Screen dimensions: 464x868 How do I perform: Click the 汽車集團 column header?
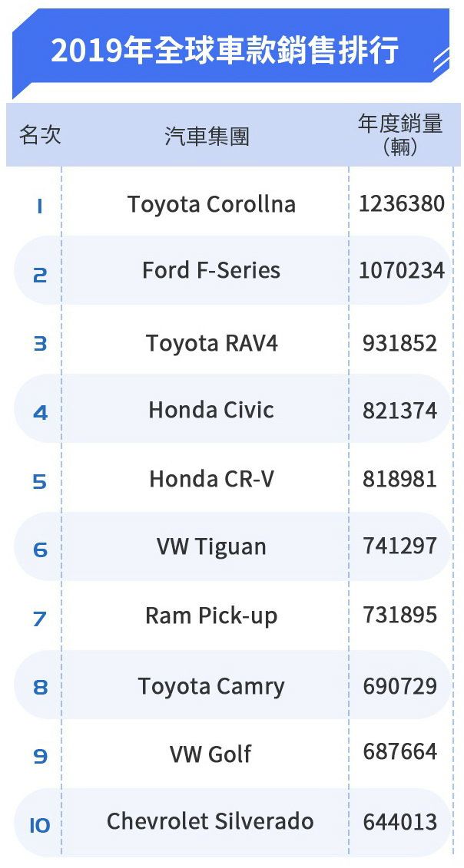[x=207, y=137]
